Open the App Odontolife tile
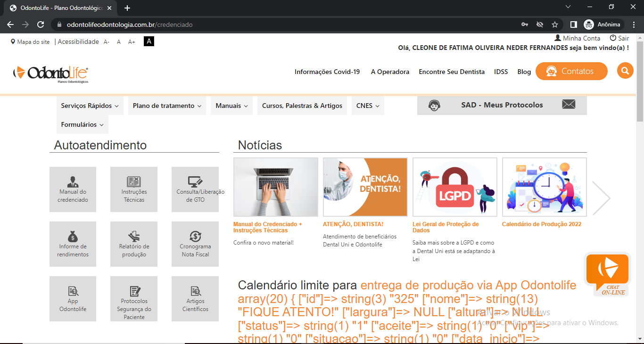644x344 pixels. point(73,299)
